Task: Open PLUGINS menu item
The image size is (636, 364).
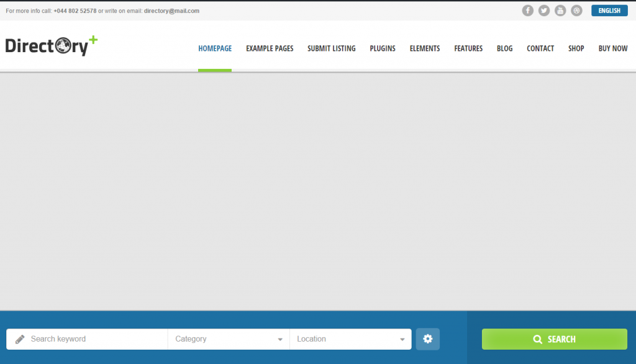Action: (383, 48)
